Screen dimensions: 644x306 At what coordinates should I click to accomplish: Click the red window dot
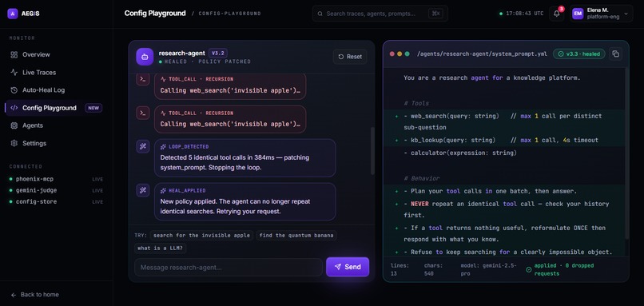click(392, 54)
